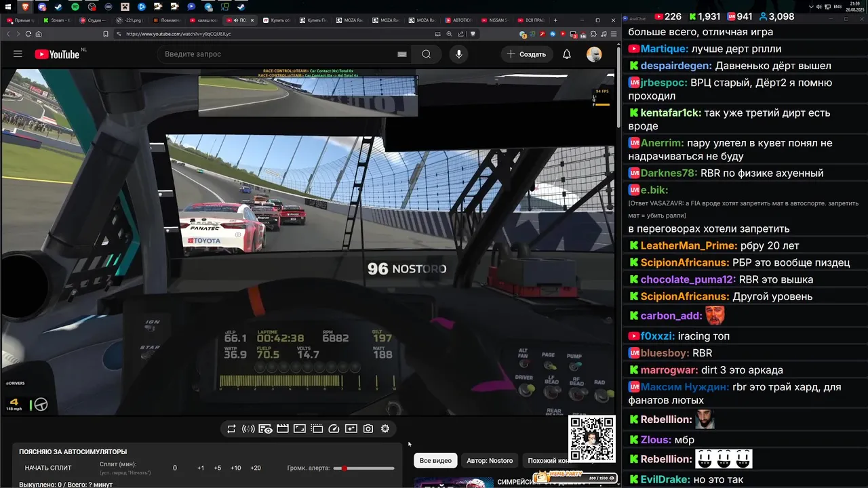
Task: Switch to the АВТОПОН browser tab
Action: [460, 20]
